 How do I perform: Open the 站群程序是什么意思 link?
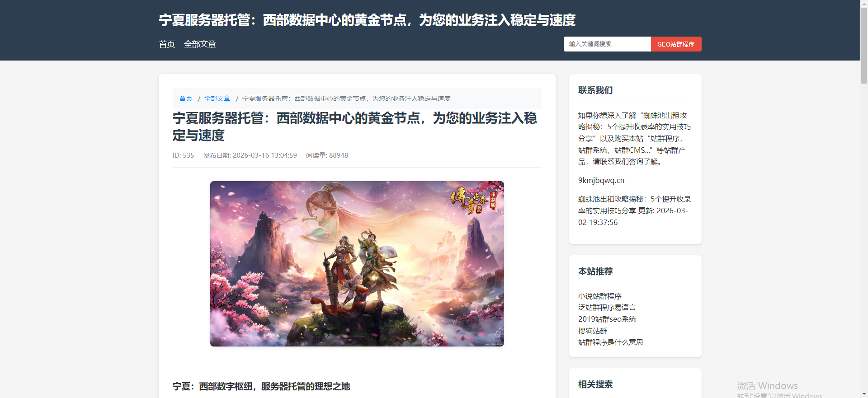coord(611,342)
